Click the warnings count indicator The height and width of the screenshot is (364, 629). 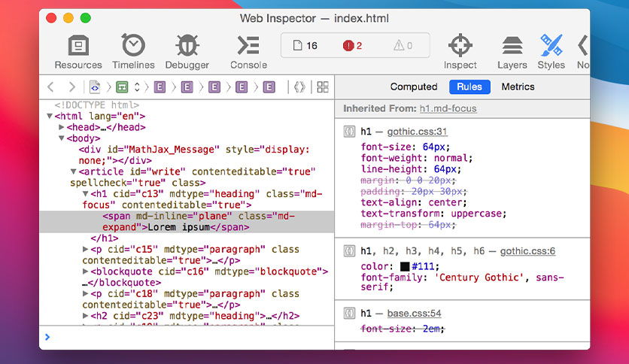[403, 46]
